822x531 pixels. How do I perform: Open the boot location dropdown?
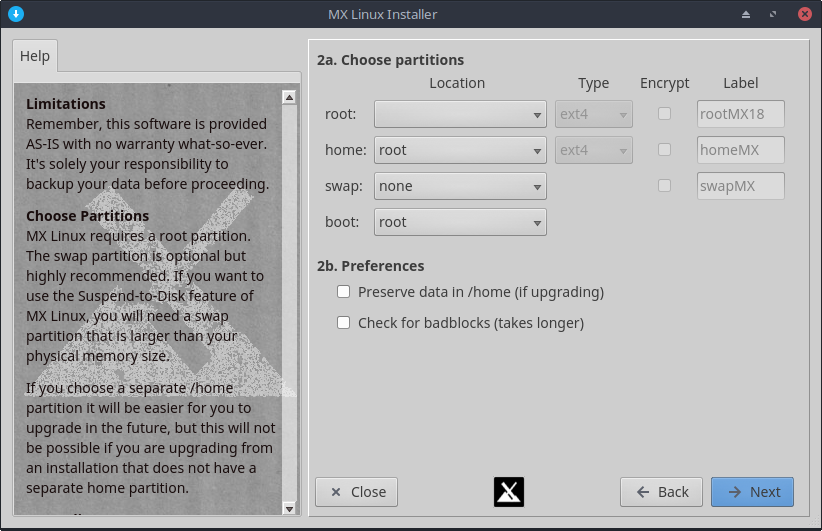coord(460,222)
